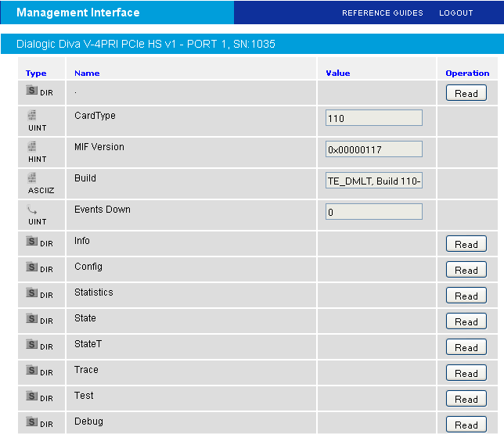Viewport: 504px width, 434px height.
Task: Click the UINT type icon beside CardType
Action: (32, 115)
